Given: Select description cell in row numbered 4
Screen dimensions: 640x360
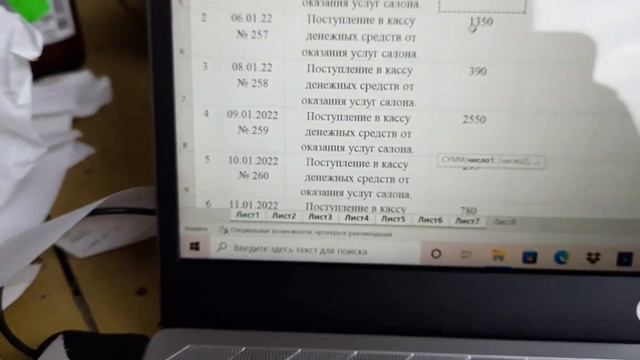Looking at the screenshot, I should 358,133.
